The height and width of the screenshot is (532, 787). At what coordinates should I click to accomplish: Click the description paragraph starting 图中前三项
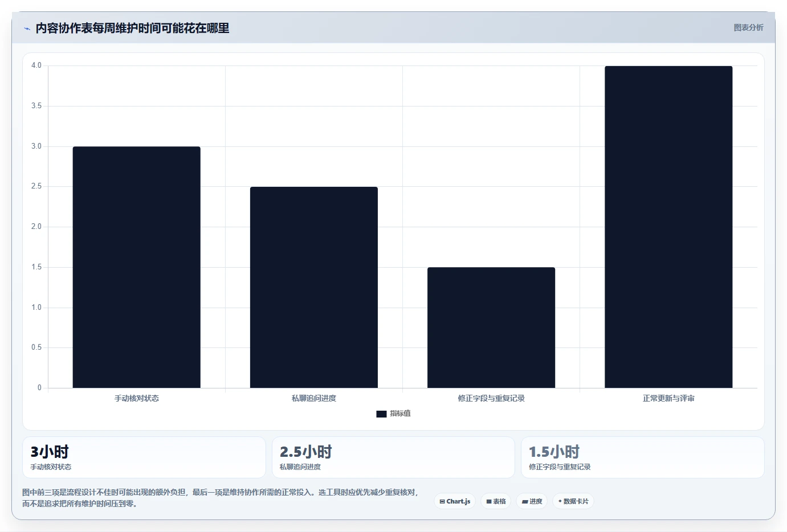coord(221,498)
